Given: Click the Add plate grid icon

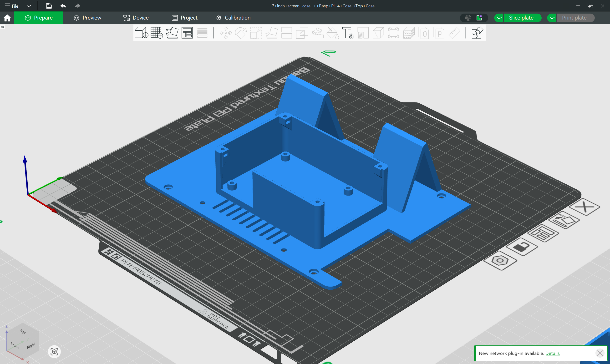Looking at the screenshot, I should pos(157,33).
